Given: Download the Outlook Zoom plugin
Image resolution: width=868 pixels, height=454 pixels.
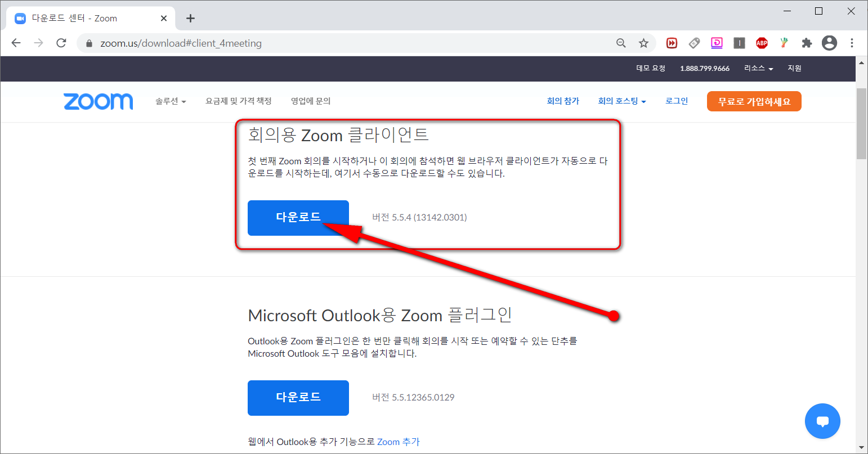Looking at the screenshot, I should [298, 398].
